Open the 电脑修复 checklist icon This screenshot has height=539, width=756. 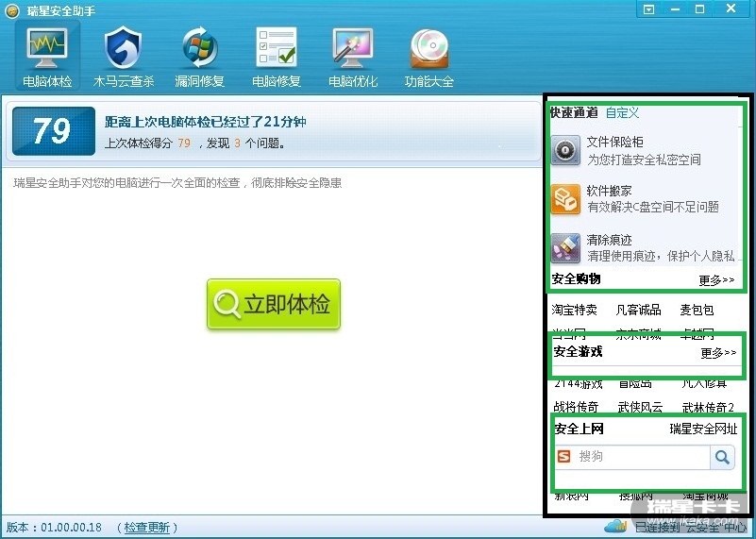point(277,47)
